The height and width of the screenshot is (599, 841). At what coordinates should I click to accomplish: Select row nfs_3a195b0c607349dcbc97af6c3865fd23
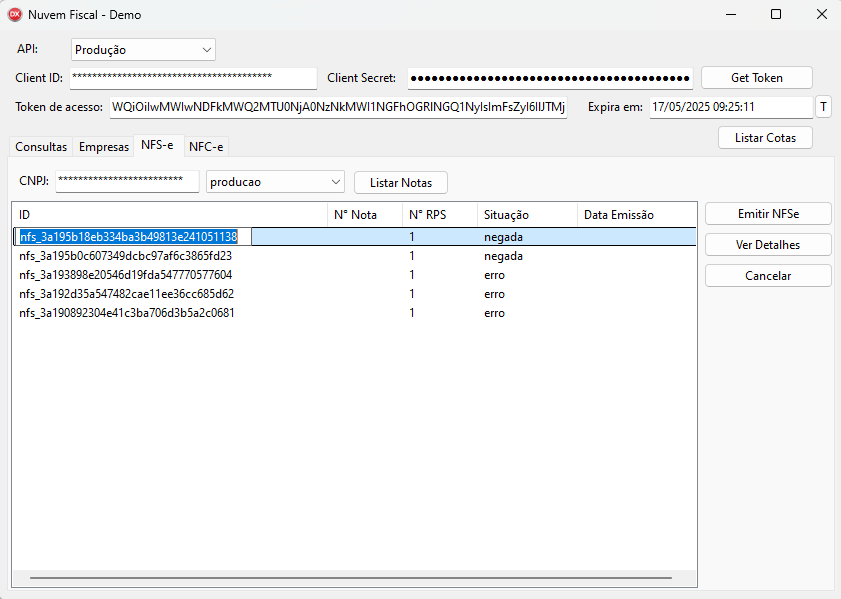coord(355,256)
